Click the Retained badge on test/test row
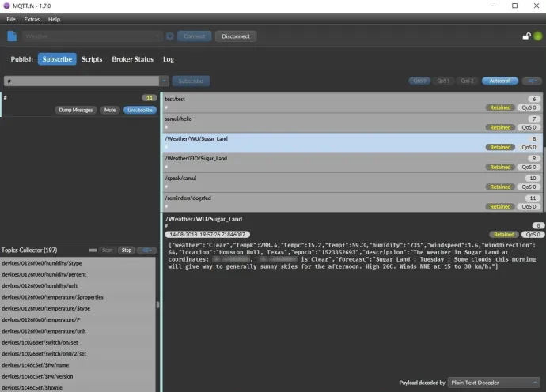 point(500,107)
